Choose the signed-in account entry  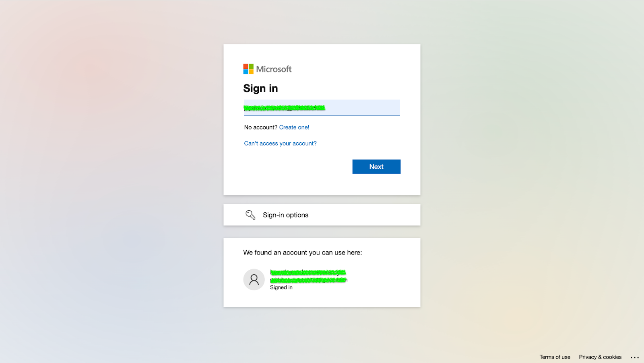[x=322, y=279]
